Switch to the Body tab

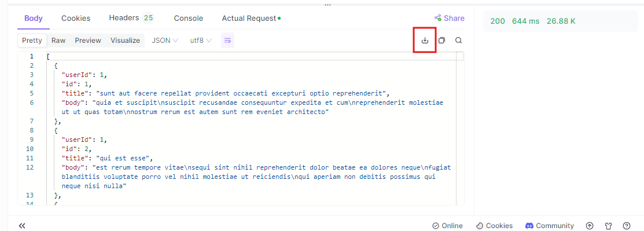click(x=33, y=18)
